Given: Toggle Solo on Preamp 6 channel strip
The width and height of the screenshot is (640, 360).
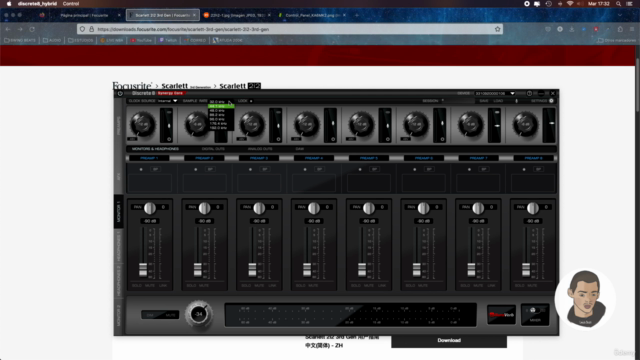Looking at the screenshot, I should 410,285.
